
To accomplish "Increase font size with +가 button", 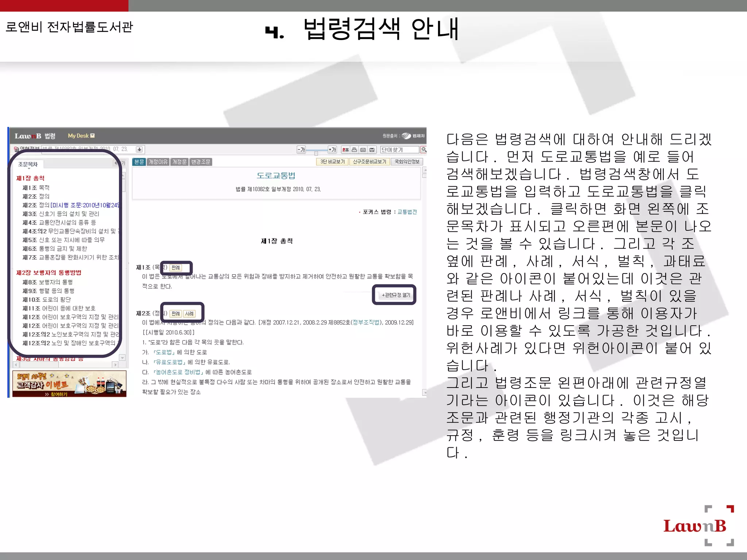I will tap(332, 149).
